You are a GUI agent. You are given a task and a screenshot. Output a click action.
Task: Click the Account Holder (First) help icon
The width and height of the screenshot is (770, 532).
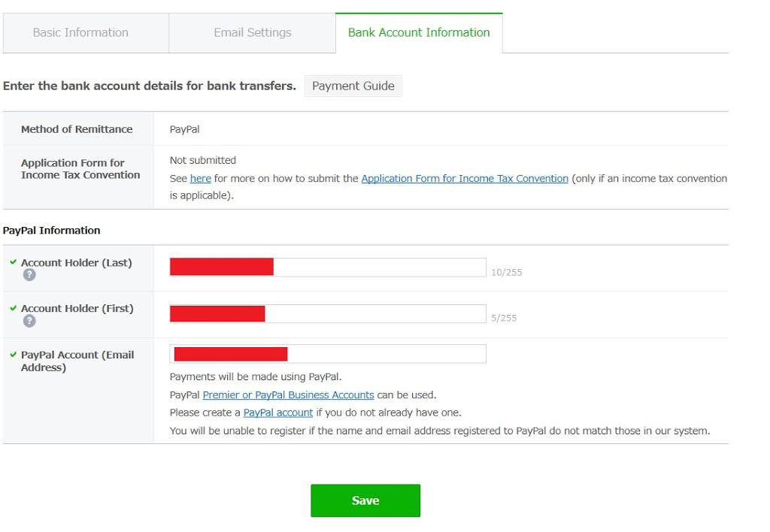point(29,322)
